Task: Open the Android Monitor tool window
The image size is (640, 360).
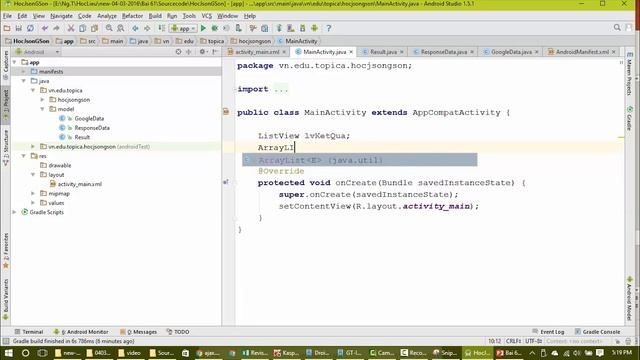Action: click(81, 332)
